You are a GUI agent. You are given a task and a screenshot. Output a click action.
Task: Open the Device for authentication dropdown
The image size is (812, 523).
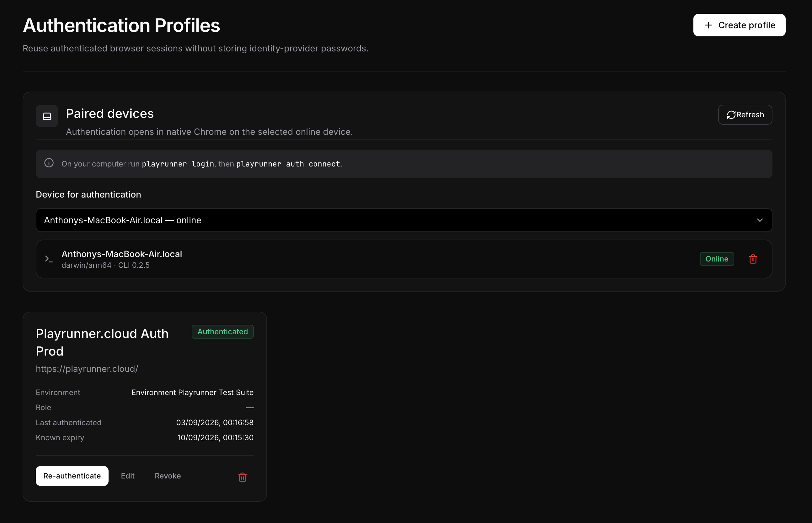pos(404,220)
